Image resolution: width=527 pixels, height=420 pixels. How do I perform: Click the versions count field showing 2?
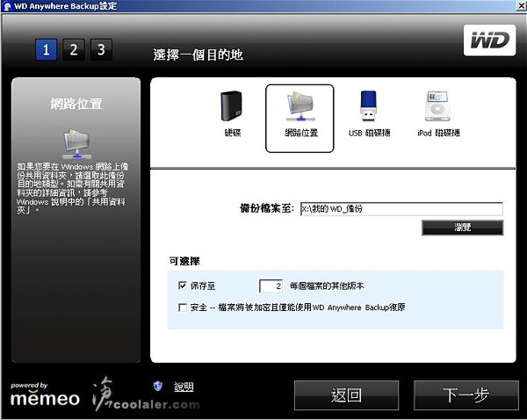click(x=271, y=286)
